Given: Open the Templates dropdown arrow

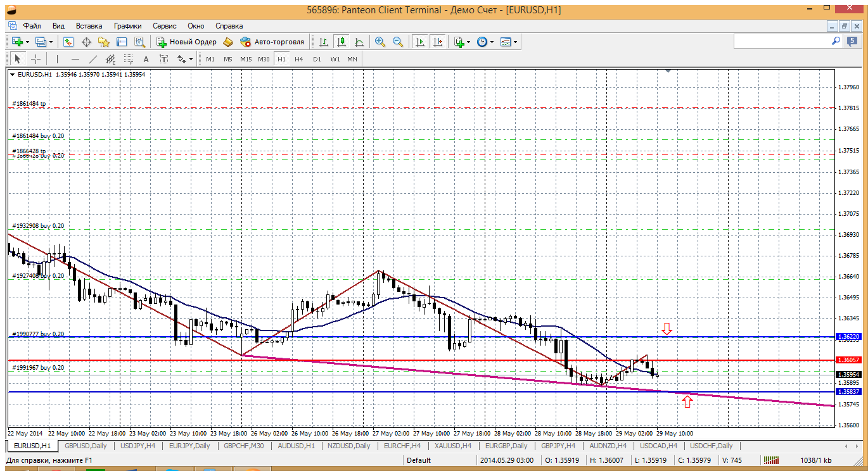Looking at the screenshot, I should pos(516,42).
